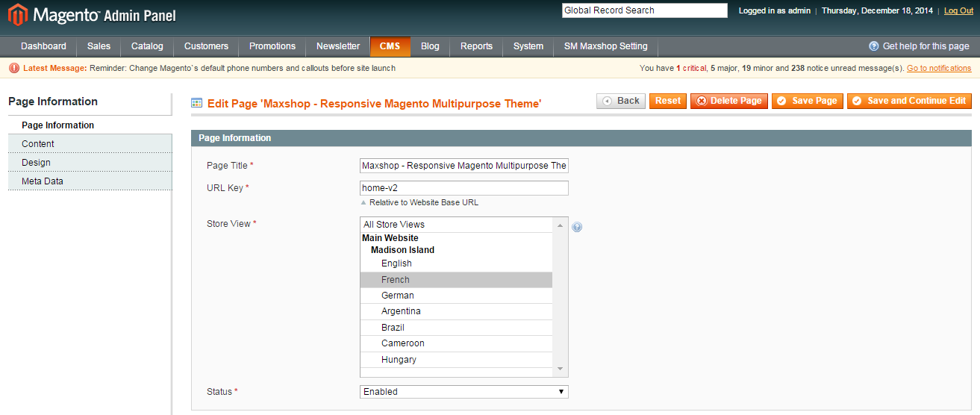Image resolution: width=980 pixels, height=415 pixels.
Task: Click the Store View list scroll-down arrow
Action: click(x=560, y=369)
